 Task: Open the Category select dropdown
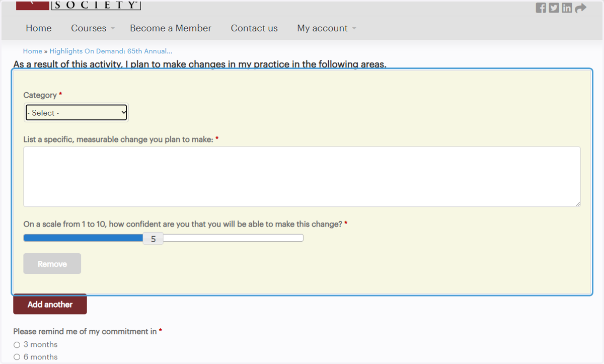pyautogui.click(x=77, y=113)
